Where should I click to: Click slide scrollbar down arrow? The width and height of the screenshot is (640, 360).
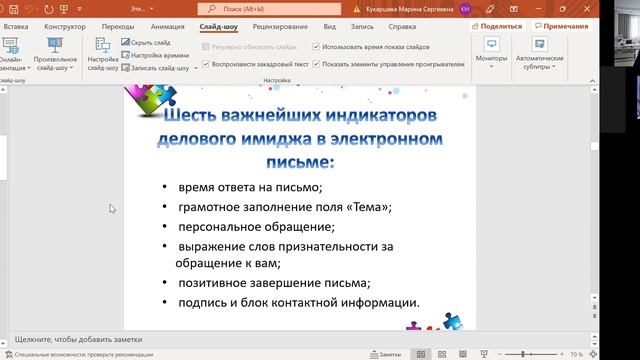(x=594, y=298)
